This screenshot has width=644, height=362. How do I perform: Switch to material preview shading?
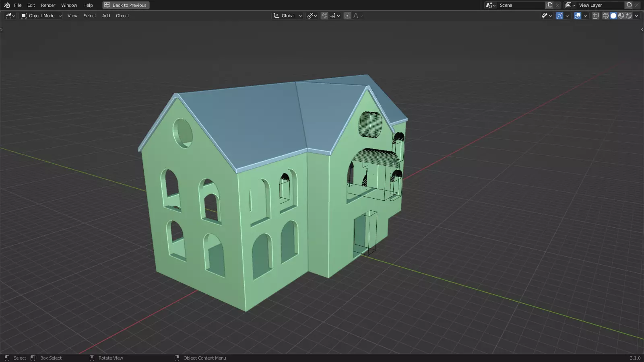tap(621, 16)
